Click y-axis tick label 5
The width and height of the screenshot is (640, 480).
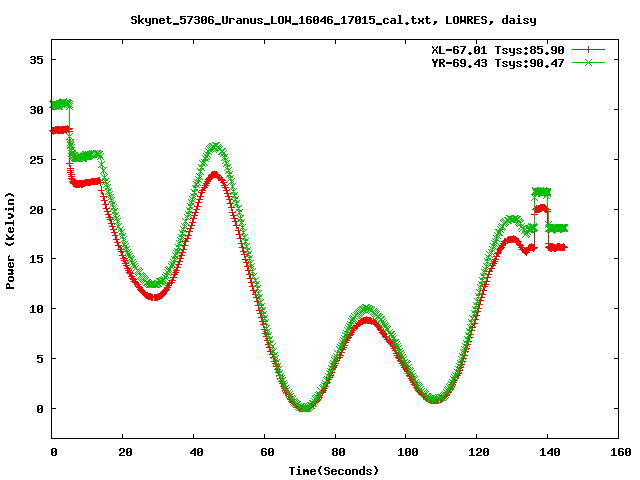click(40, 359)
